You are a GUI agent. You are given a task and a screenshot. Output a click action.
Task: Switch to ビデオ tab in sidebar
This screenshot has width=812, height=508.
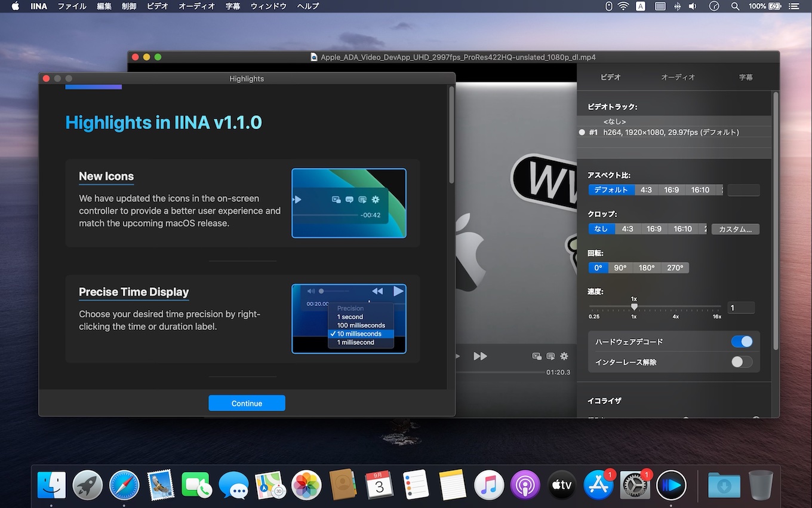[x=610, y=77]
